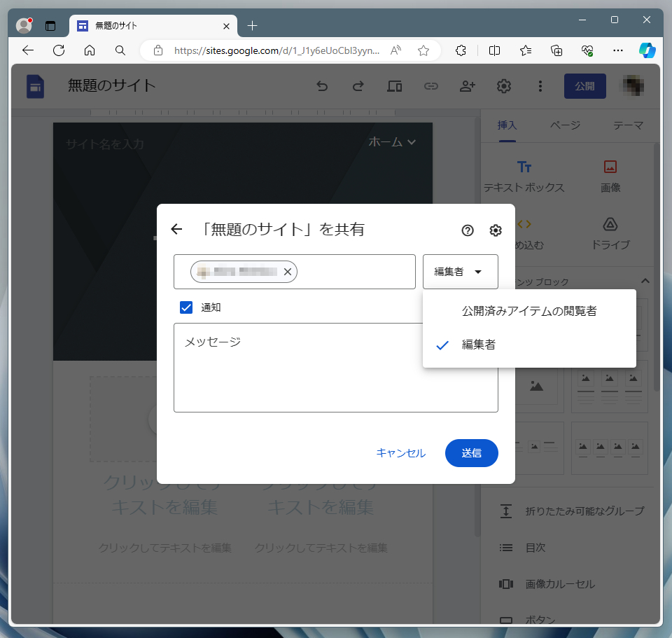Screen dimensions: 672x638
Task: Insert from ドライブ
Action: (610, 234)
